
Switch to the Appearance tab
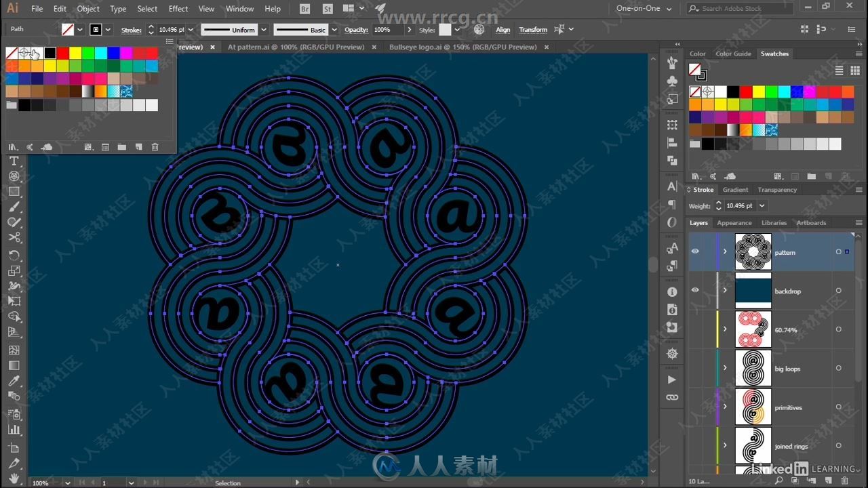tap(734, 222)
